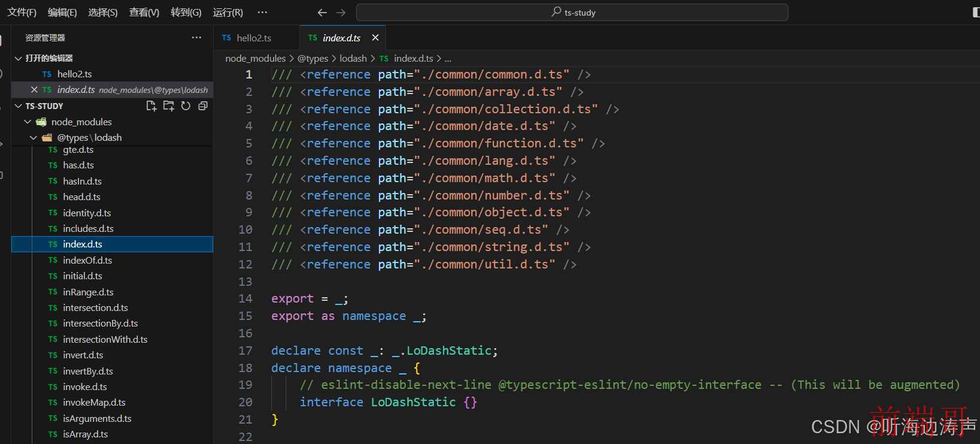Click 'export as namespace' code line
The width and height of the screenshot is (980, 444).
[x=349, y=316]
